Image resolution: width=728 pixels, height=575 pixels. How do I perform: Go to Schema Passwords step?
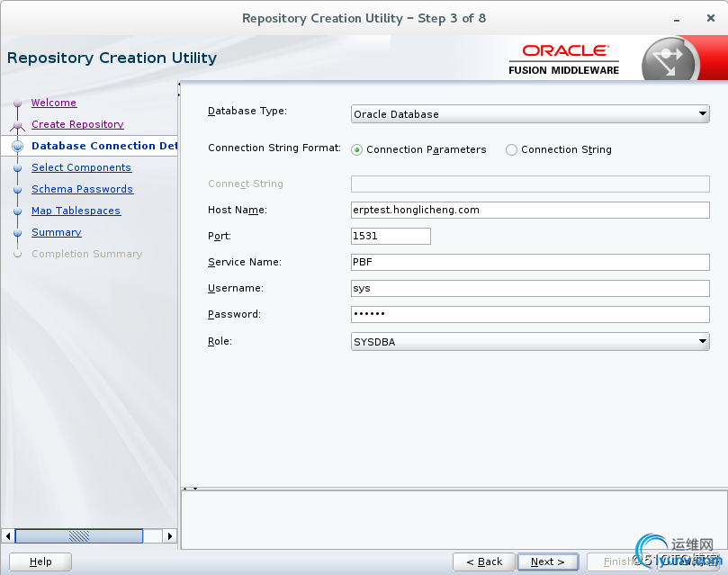(82, 189)
